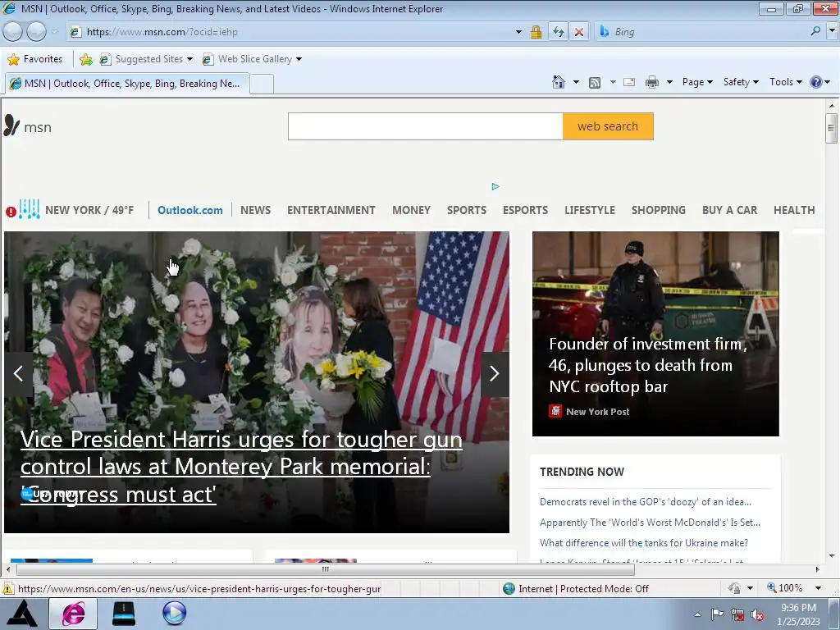Show previous carousel slide arrow
This screenshot has width=840, height=630.
18,373
